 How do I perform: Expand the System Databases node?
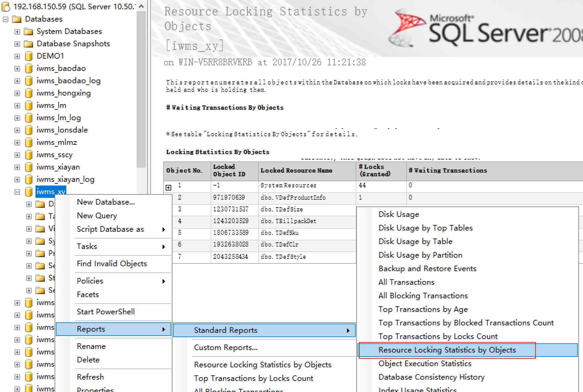click(x=17, y=32)
